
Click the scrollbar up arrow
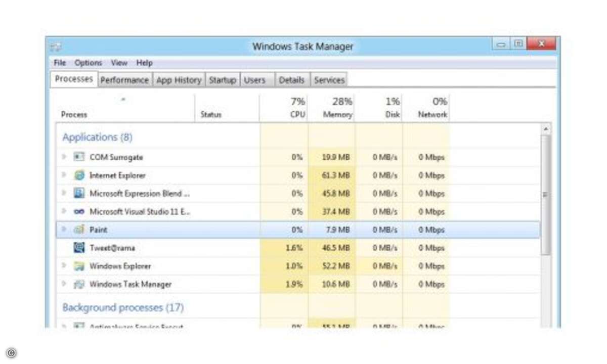[x=546, y=129]
